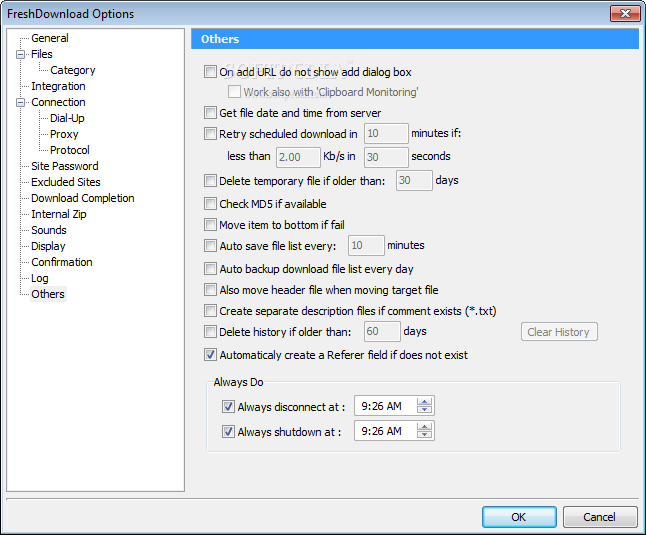Select Others in options tree
The height and width of the screenshot is (535, 646).
(48, 294)
